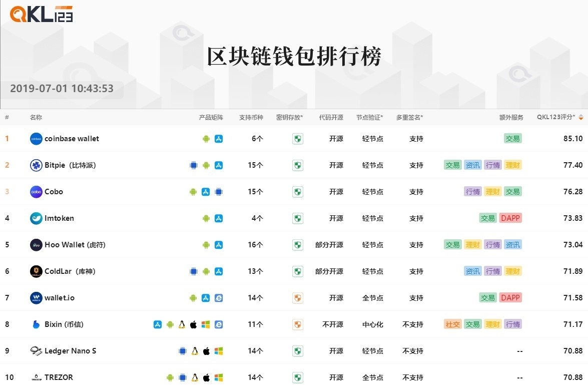This screenshot has height=390, width=588.
Task: Click DAPP tag in Imtoken row
Action: [510, 218]
